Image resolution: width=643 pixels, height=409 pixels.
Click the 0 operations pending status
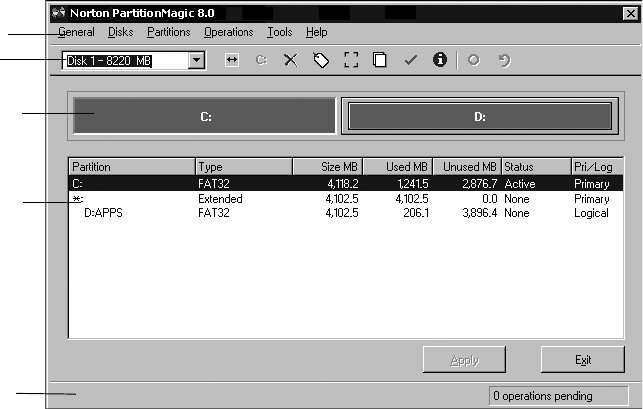coord(558,396)
